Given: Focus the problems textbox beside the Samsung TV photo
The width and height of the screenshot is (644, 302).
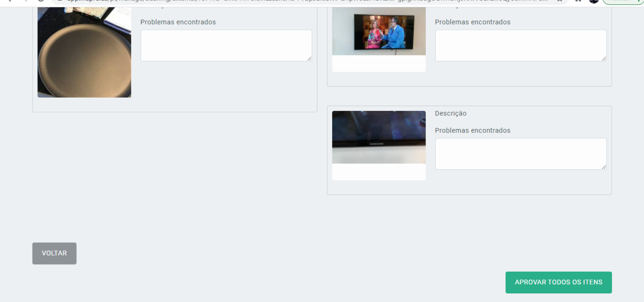Looking at the screenshot, I should (x=521, y=154).
